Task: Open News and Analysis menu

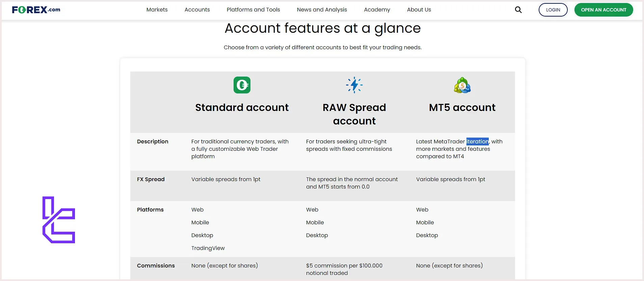Action: click(322, 10)
